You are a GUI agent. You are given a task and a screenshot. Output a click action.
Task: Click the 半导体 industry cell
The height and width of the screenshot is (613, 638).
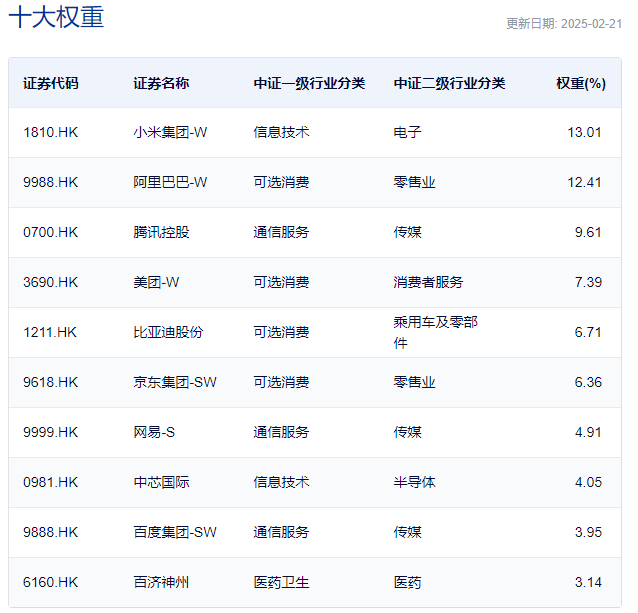[x=414, y=482]
